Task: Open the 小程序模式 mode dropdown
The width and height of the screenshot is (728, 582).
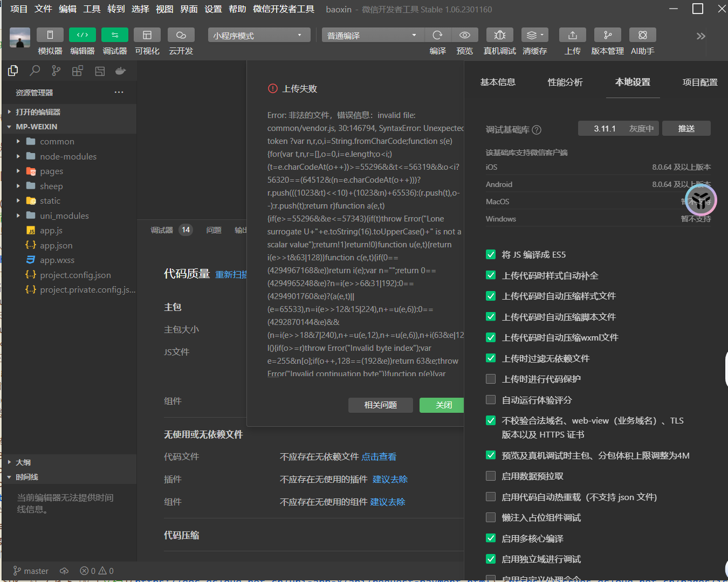Action: 259,35
